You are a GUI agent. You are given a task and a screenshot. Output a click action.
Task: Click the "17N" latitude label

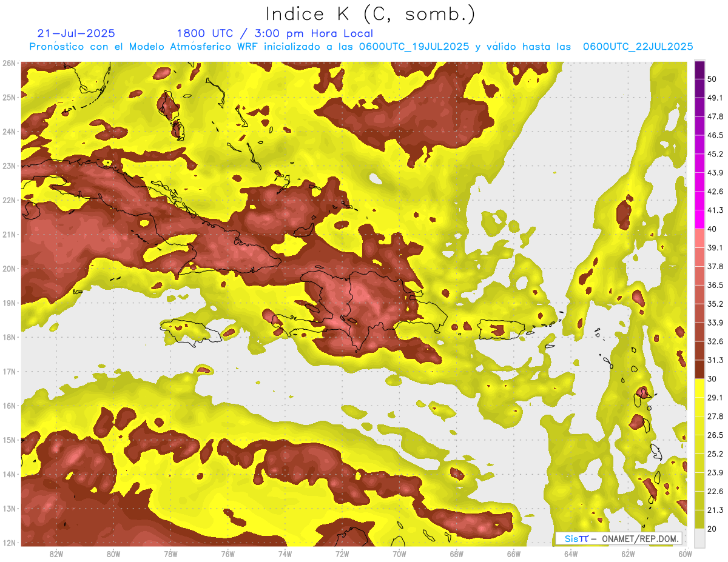9,371
